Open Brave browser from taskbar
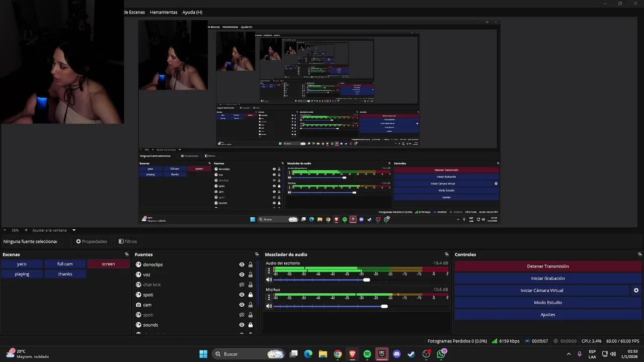Viewport: 644px width, 362px height. 352,354
